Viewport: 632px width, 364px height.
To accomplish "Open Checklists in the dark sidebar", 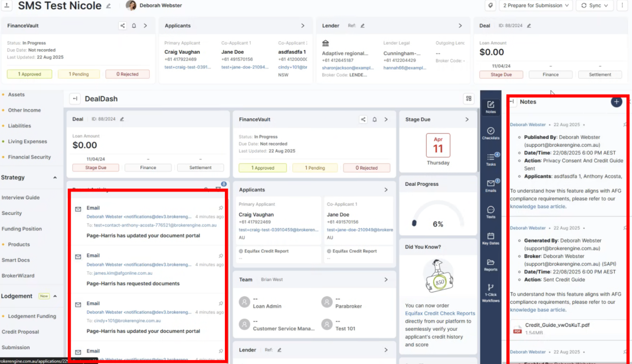I will 490,134.
